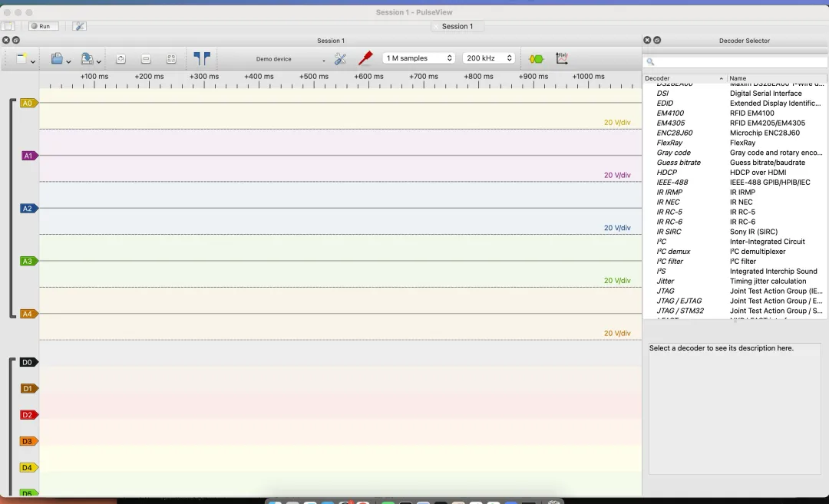
Task: Click the 20 V/div label on A0
Action: click(617, 123)
